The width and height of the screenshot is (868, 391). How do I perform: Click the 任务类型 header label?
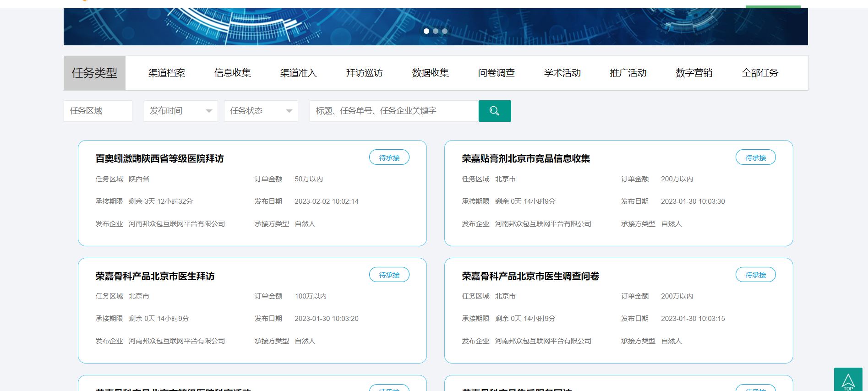(94, 73)
